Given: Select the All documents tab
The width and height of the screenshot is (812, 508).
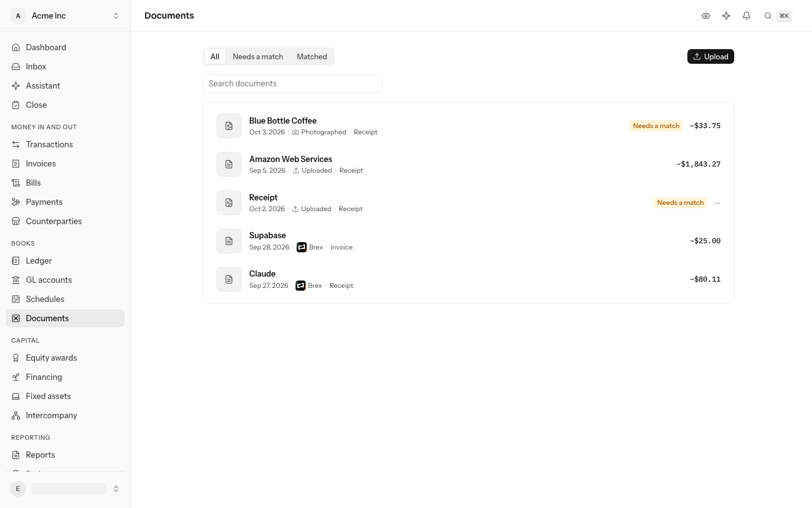Looking at the screenshot, I should (x=215, y=56).
